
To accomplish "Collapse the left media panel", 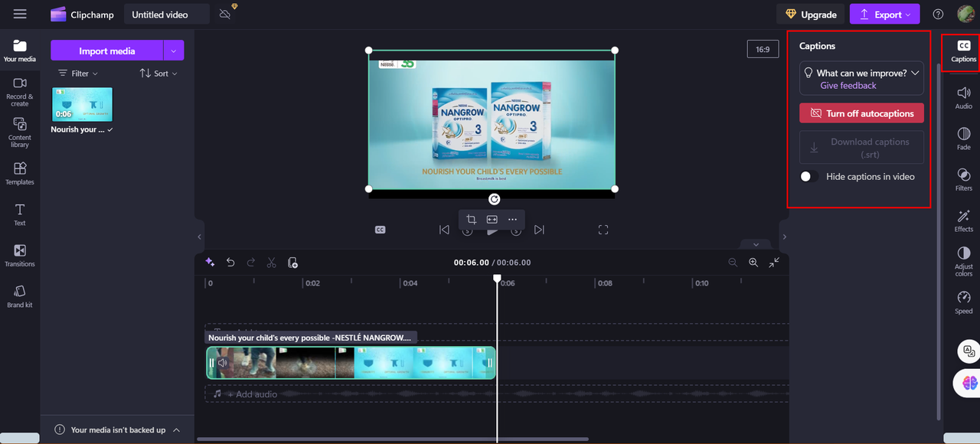I will coord(199,237).
